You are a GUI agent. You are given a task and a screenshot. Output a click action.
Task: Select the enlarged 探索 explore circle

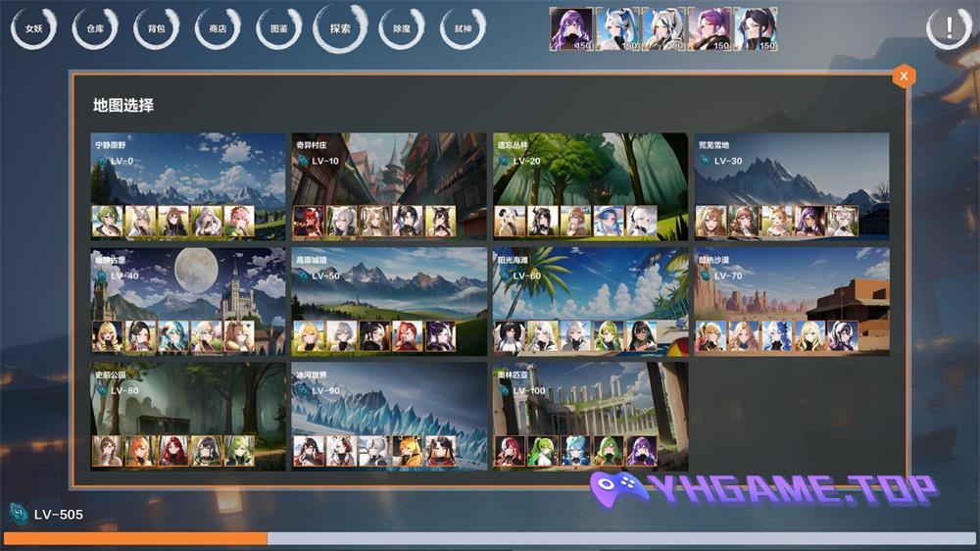point(340,28)
